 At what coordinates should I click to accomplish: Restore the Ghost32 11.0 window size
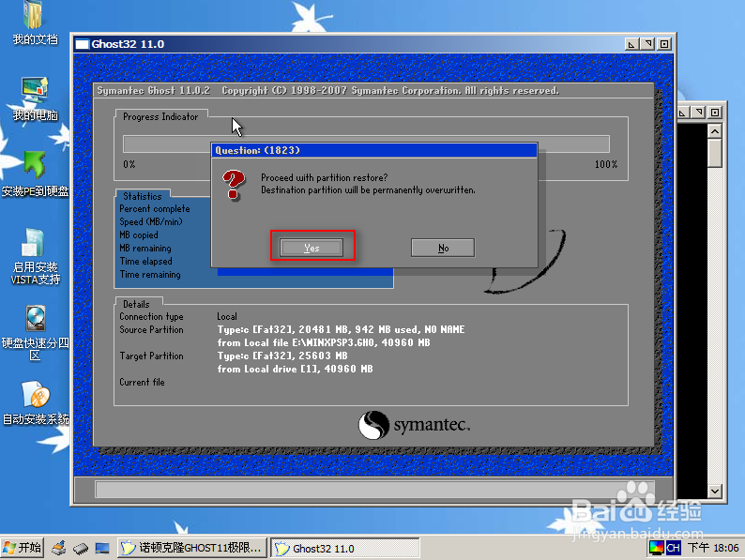(x=647, y=44)
